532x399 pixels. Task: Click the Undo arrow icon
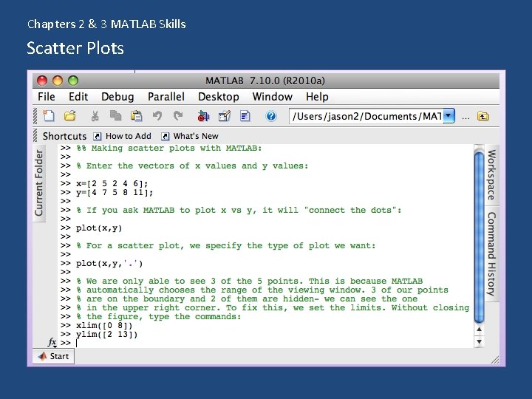[157, 116]
